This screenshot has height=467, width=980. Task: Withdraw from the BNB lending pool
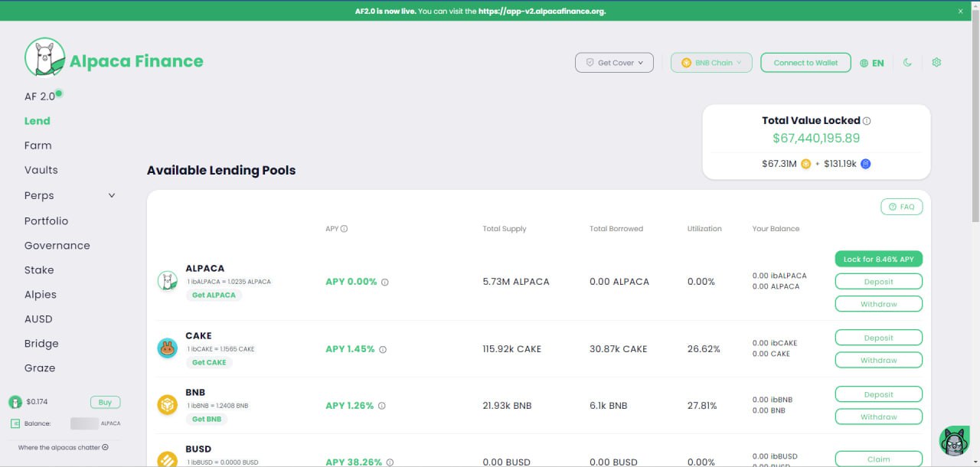[878, 416]
